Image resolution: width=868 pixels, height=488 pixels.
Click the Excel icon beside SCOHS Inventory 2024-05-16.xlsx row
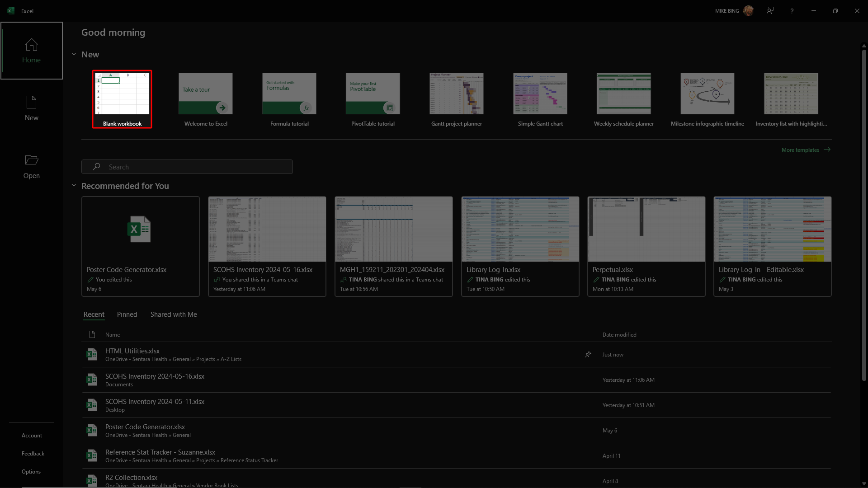(x=92, y=380)
